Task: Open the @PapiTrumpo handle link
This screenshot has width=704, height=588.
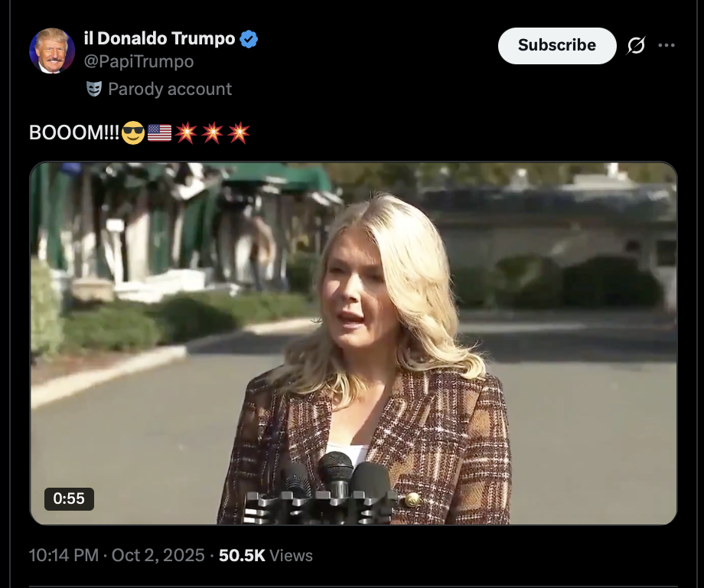Action: click(x=139, y=61)
